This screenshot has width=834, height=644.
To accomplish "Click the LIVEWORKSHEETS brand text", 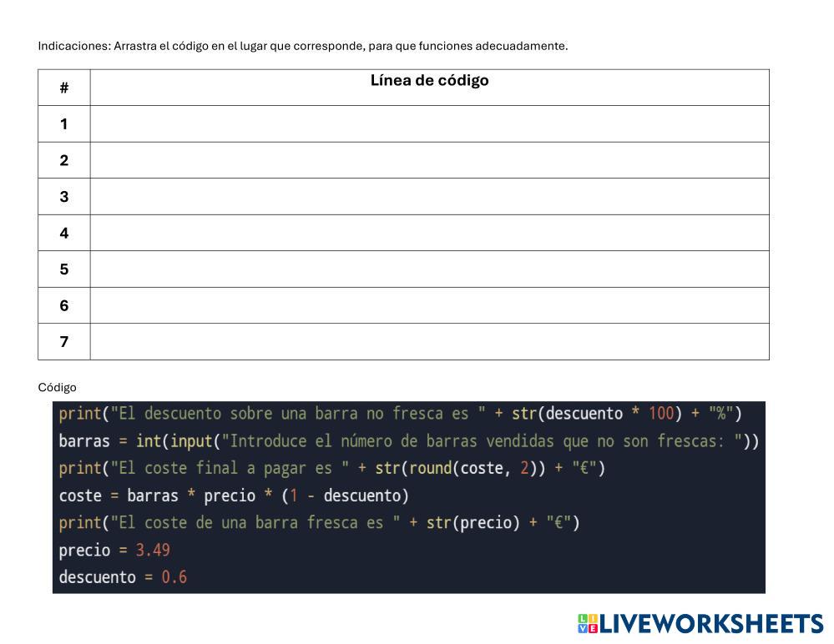I will (x=711, y=623).
